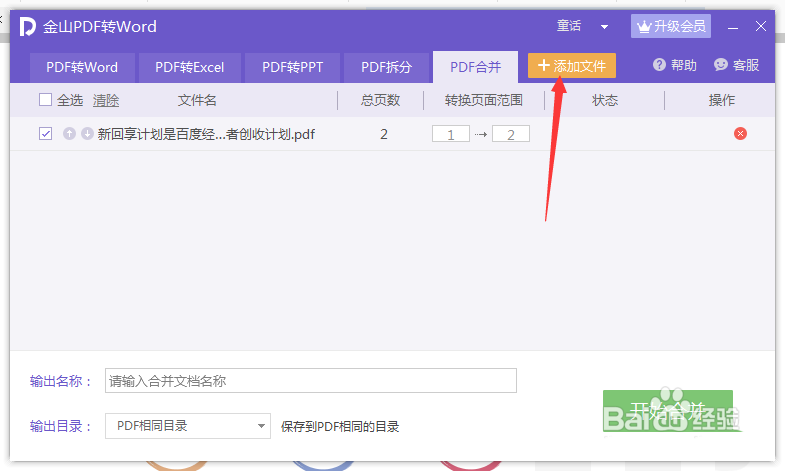Minimize the 金山PDF转Word window
Screen dimensions: 785x471
733,27
